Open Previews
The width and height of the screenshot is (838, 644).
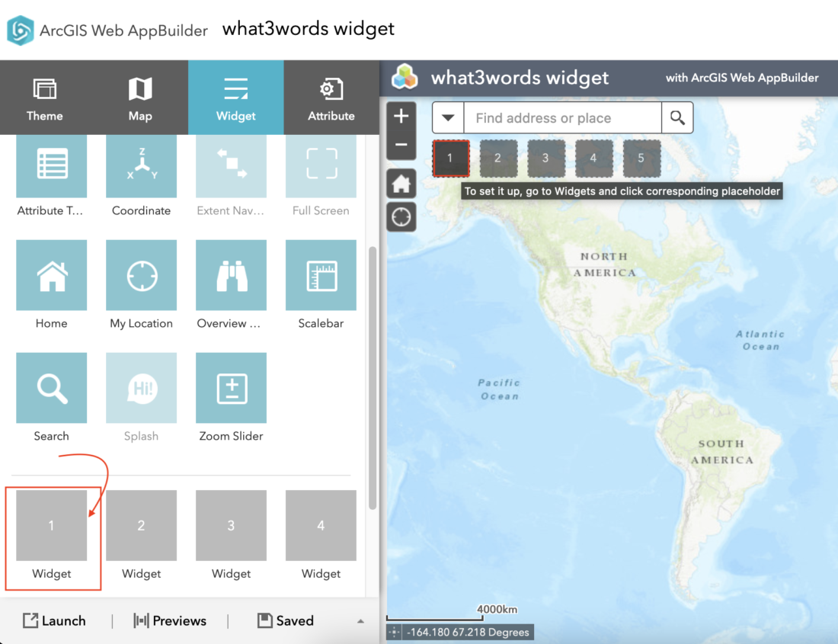click(x=169, y=620)
